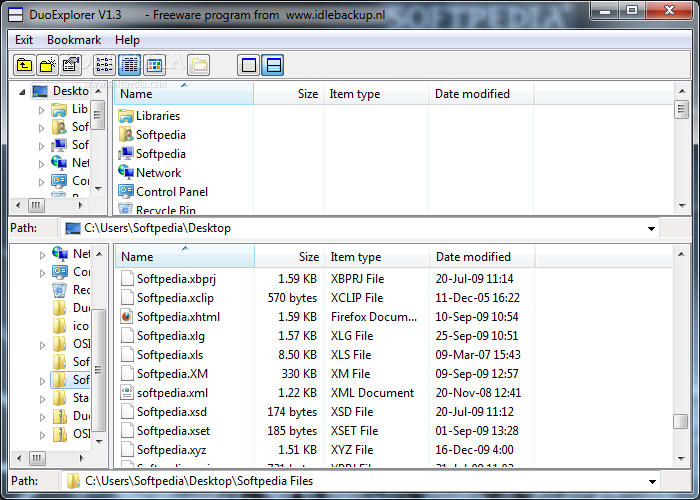Image resolution: width=700 pixels, height=500 pixels.
Task: Click the Recycle Bin icon in lower tree
Action: click(59, 290)
